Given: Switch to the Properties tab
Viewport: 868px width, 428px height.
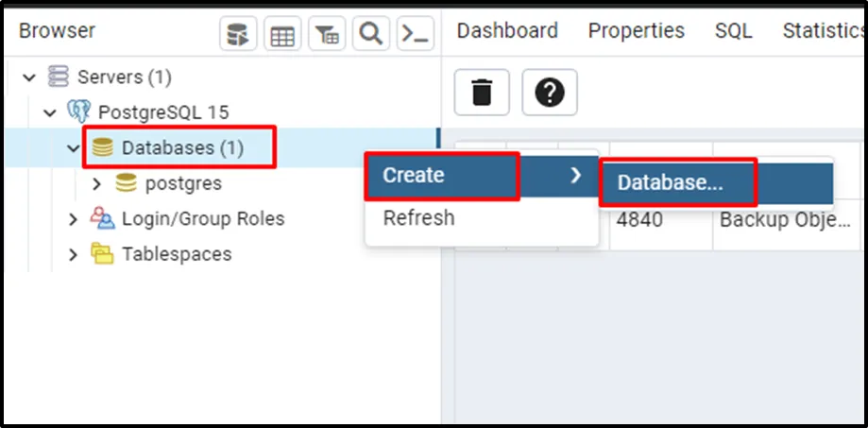Looking at the screenshot, I should pos(636,30).
